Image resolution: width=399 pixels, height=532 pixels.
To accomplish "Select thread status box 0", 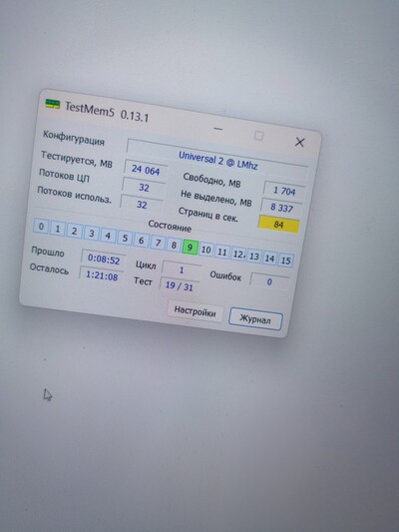I will (41, 227).
